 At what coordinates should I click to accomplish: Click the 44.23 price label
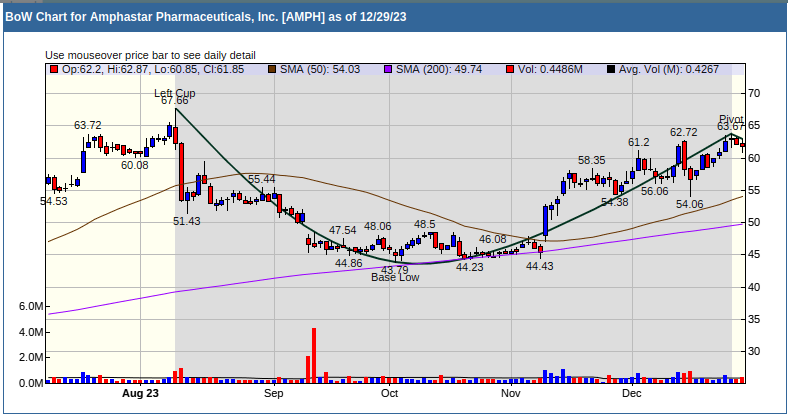[x=469, y=267]
